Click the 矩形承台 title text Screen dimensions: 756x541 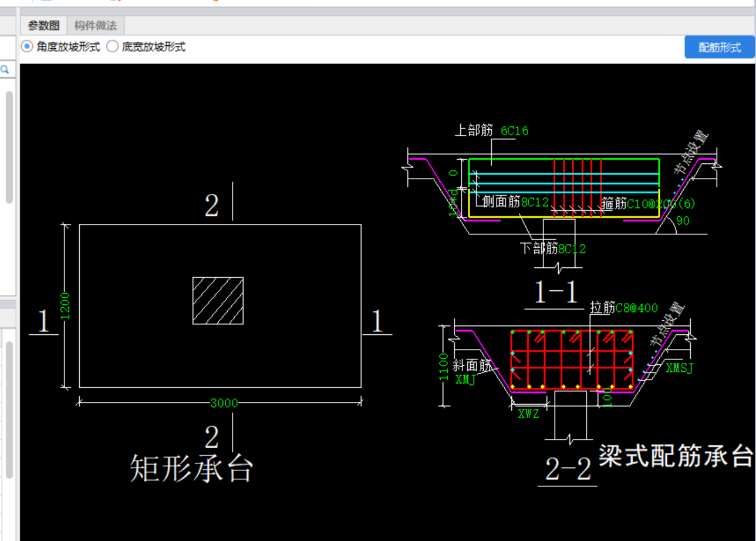(191, 468)
